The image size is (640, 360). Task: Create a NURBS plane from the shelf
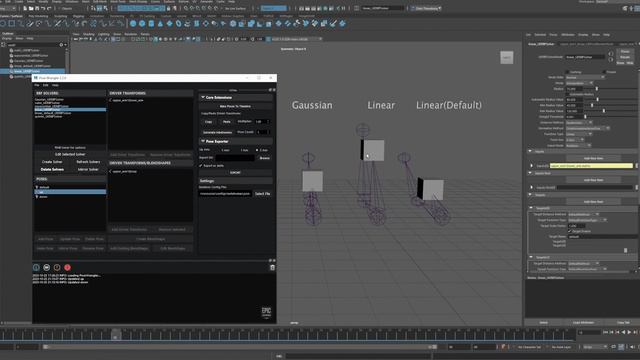point(169,24)
